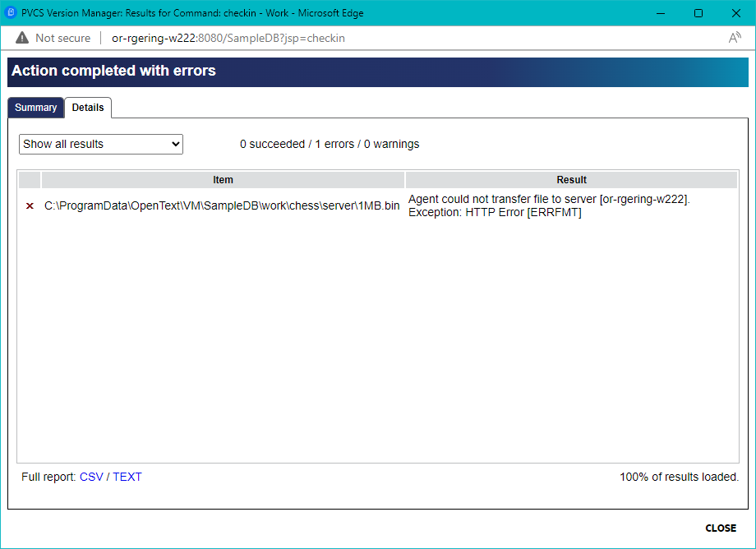Select the Details tab
The image size is (756, 549).
click(88, 107)
